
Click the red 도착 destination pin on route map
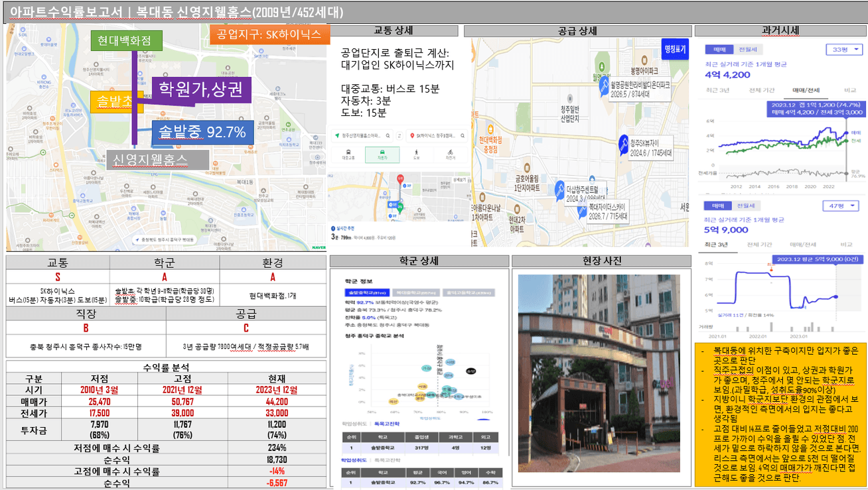pyautogui.click(x=400, y=179)
